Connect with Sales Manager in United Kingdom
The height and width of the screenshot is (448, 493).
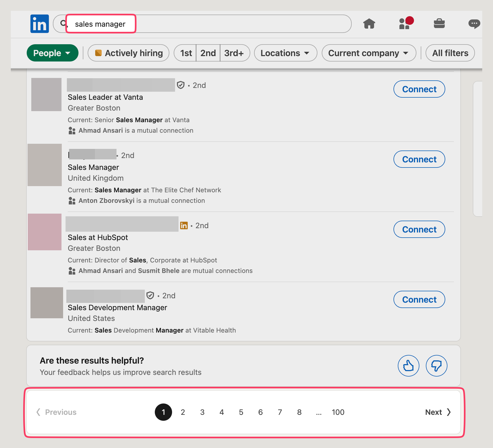419,159
